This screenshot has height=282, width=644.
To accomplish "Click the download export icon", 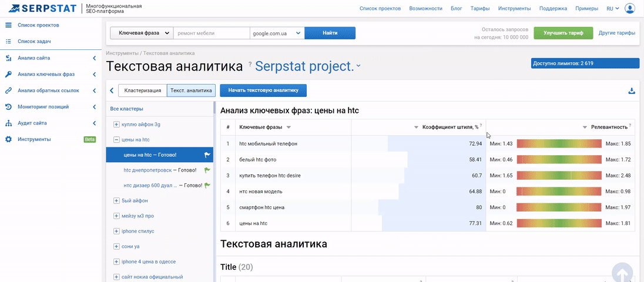I will tap(632, 91).
